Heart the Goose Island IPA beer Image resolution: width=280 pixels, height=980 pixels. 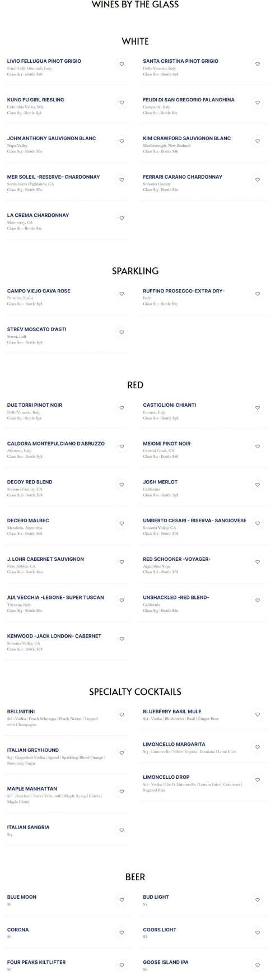[x=258, y=965]
